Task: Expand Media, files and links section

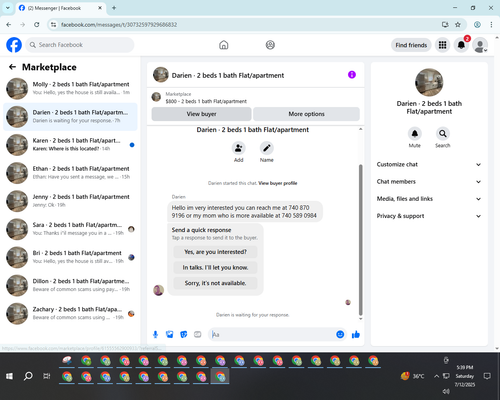Action: [429, 199]
